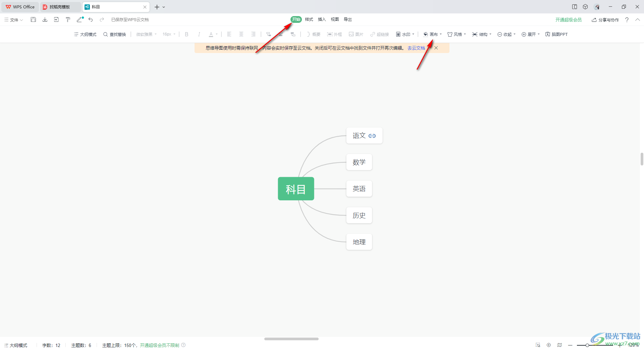This screenshot has width=644, height=349.
Task: Select the central topic 科目
Action: 296,189
